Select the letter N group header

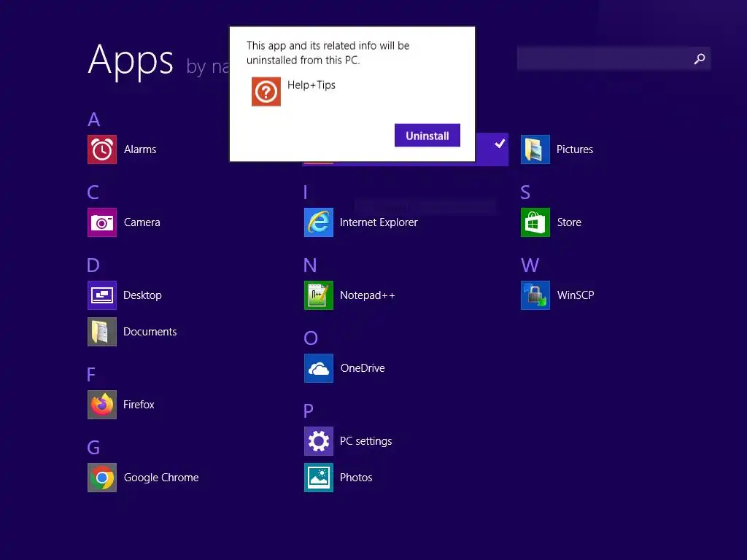click(310, 265)
